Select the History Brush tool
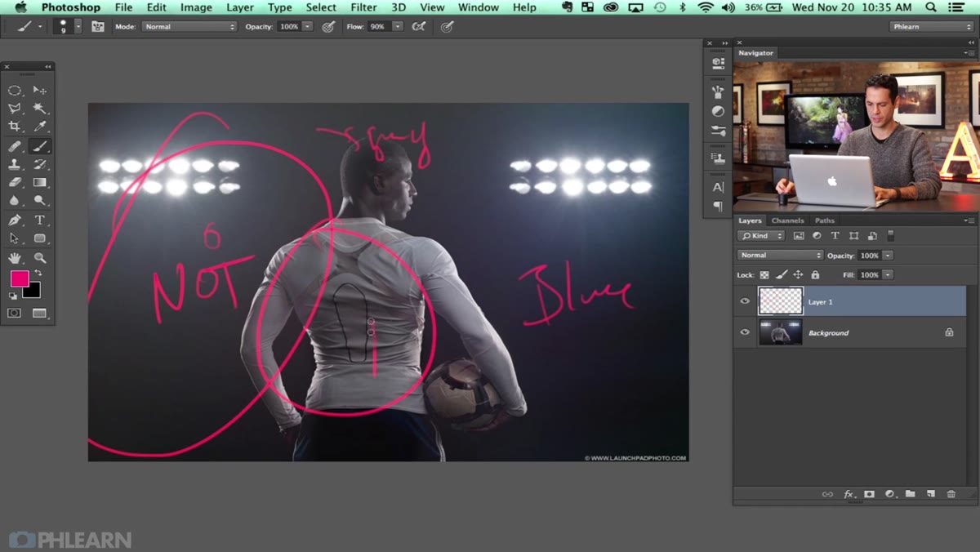 click(39, 164)
